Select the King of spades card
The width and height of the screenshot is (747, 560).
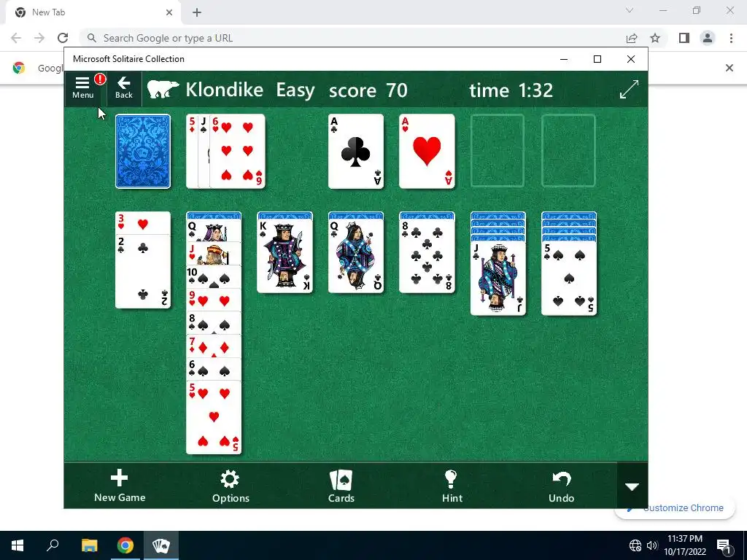pos(285,256)
